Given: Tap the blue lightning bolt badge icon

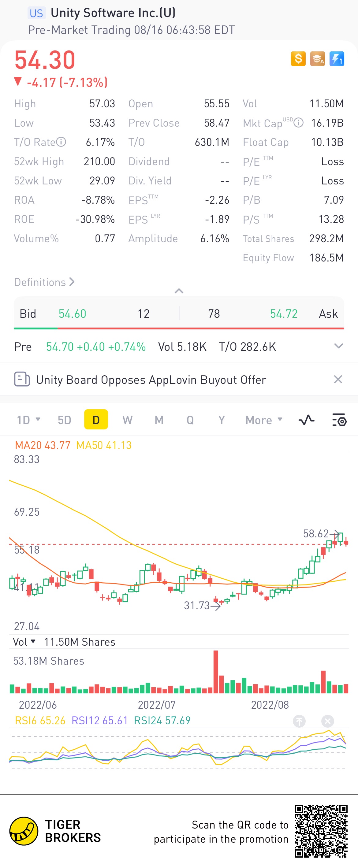Looking at the screenshot, I should (336, 59).
